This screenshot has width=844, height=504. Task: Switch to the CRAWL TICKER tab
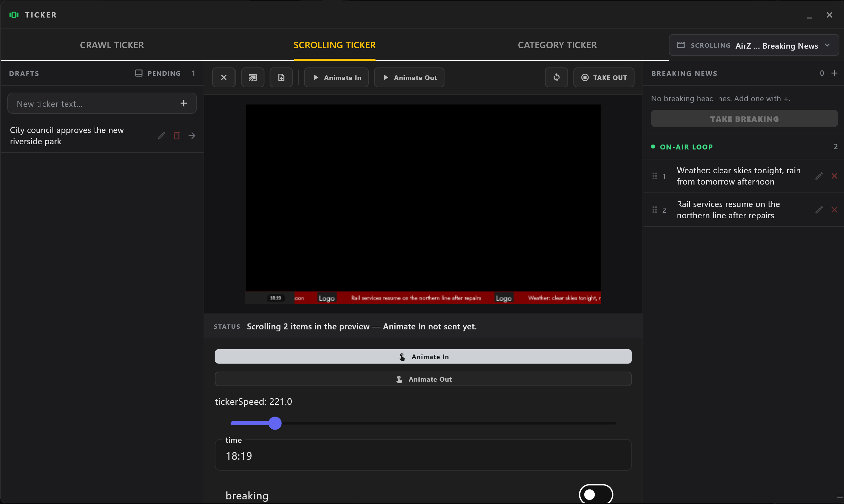coord(112,45)
